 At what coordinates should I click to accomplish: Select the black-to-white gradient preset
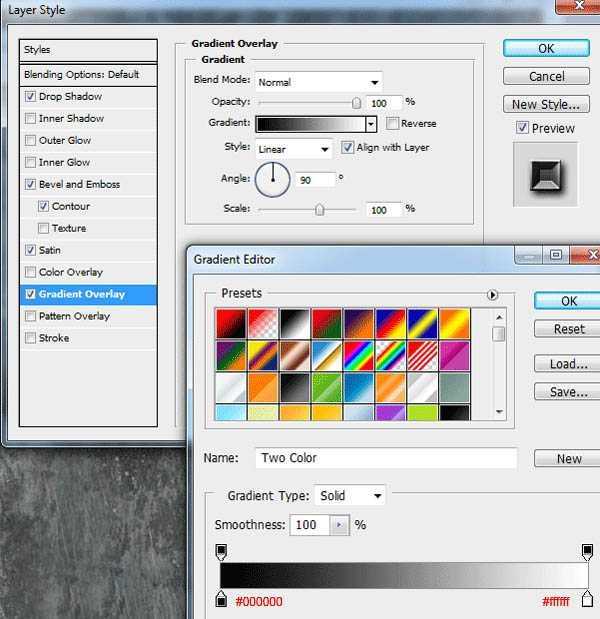pyautogui.click(x=293, y=323)
